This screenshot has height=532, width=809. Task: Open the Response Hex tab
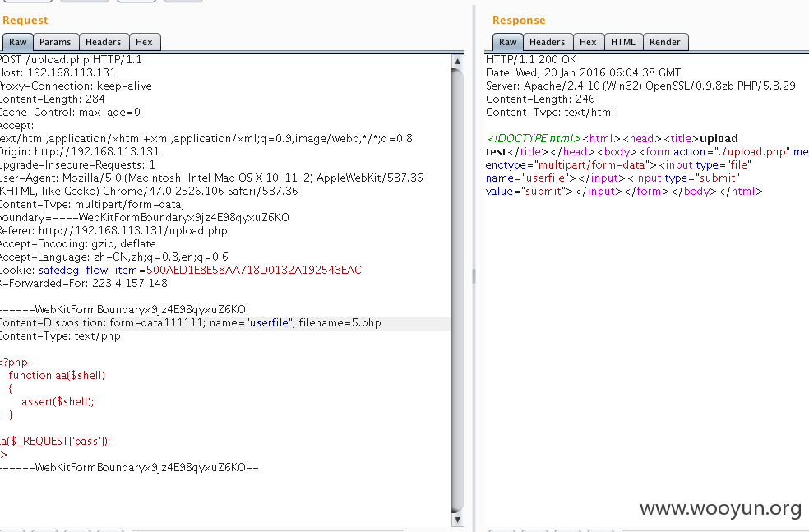pyautogui.click(x=588, y=42)
